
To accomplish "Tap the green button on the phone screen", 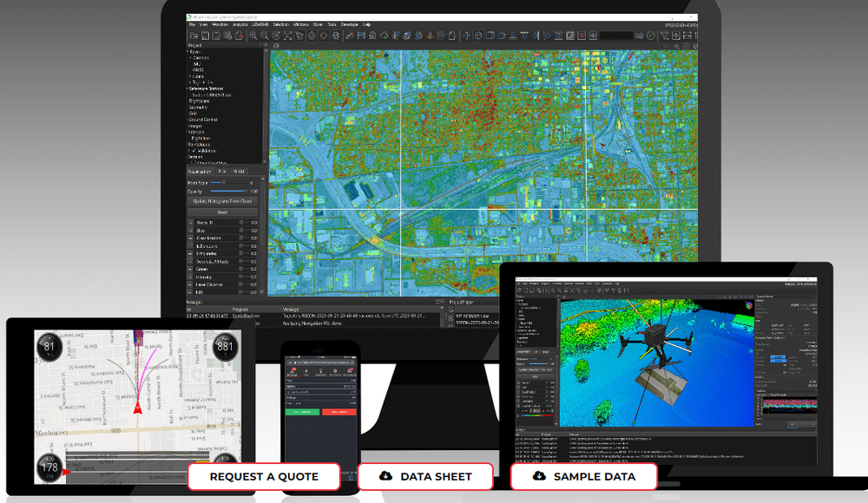I will pos(302,412).
